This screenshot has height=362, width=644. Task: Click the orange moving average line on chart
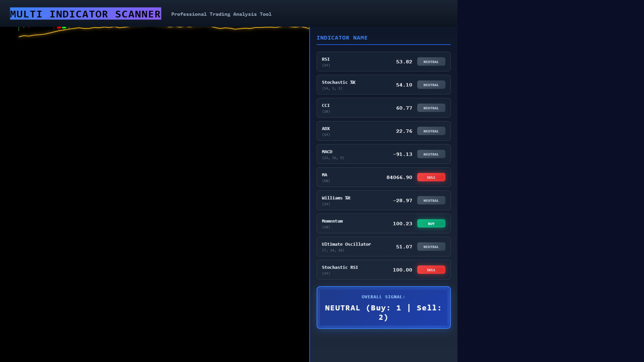[x=40, y=34]
